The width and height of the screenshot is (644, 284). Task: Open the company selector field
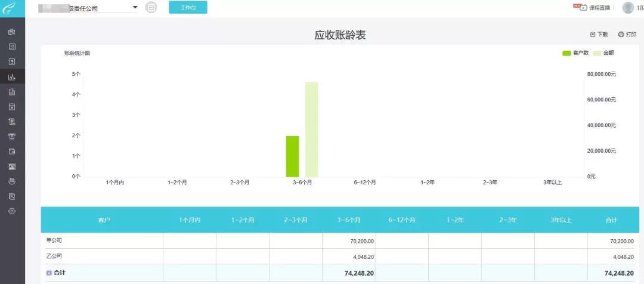[88, 8]
